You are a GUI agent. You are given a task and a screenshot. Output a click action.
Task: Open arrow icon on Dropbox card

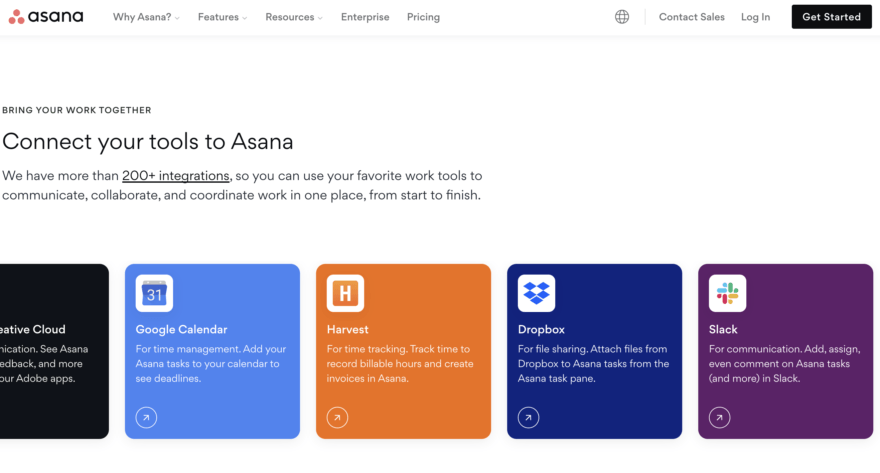point(529,417)
